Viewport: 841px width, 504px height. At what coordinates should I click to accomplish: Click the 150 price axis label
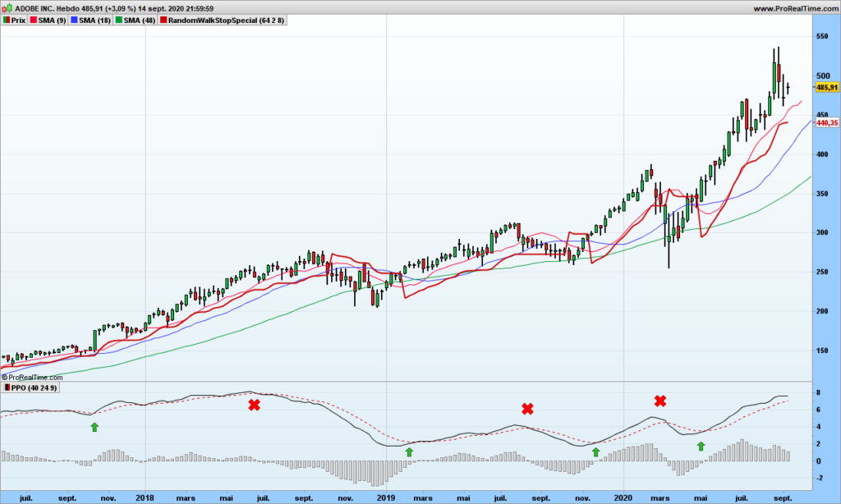click(x=822, y=351)
